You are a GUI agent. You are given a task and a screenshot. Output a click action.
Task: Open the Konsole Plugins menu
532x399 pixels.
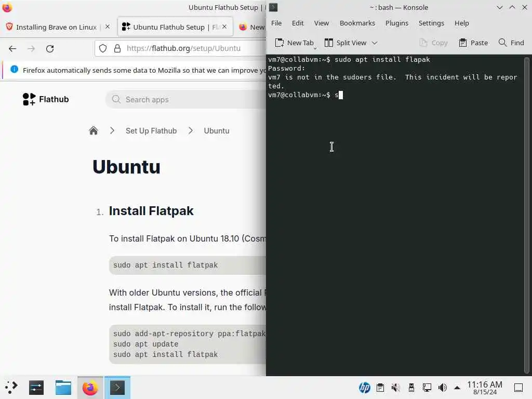tap(396, 23)
